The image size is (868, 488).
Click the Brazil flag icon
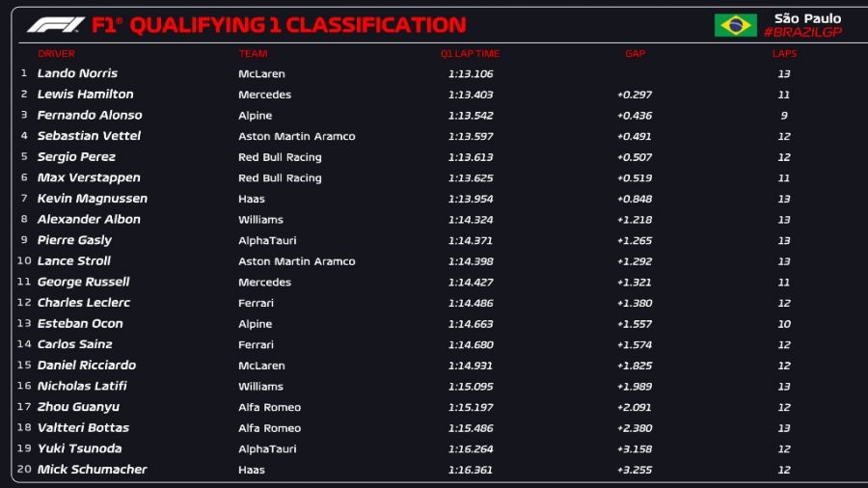click(735, 25)
